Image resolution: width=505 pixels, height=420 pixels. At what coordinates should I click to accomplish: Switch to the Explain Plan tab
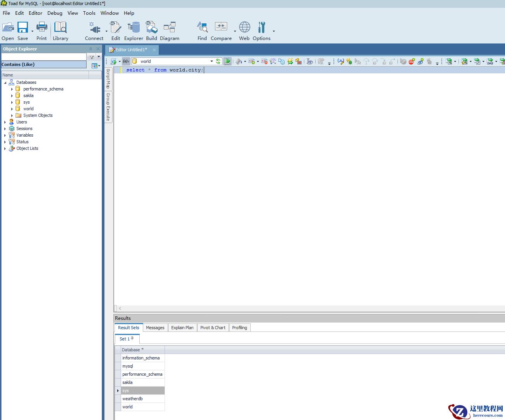point(182,328)
